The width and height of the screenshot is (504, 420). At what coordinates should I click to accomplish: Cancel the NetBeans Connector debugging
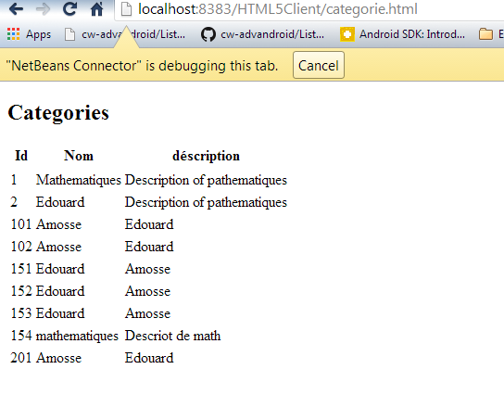click(318, 65)
